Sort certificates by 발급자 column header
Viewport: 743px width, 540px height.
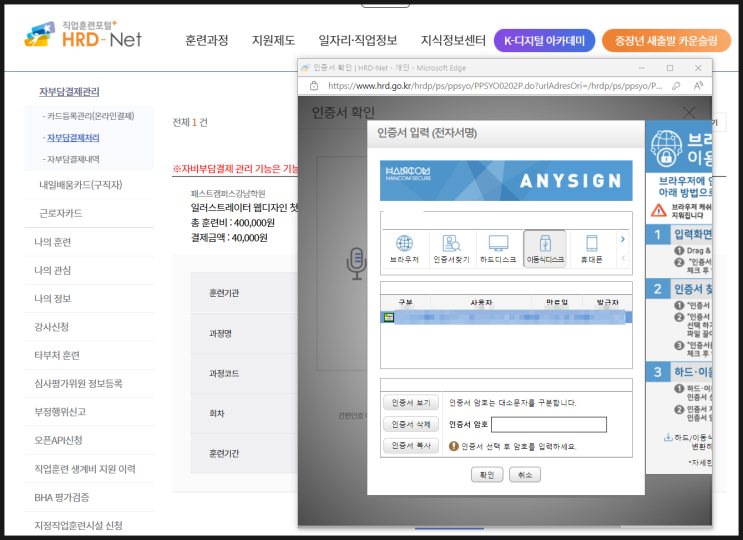point(607,302)
